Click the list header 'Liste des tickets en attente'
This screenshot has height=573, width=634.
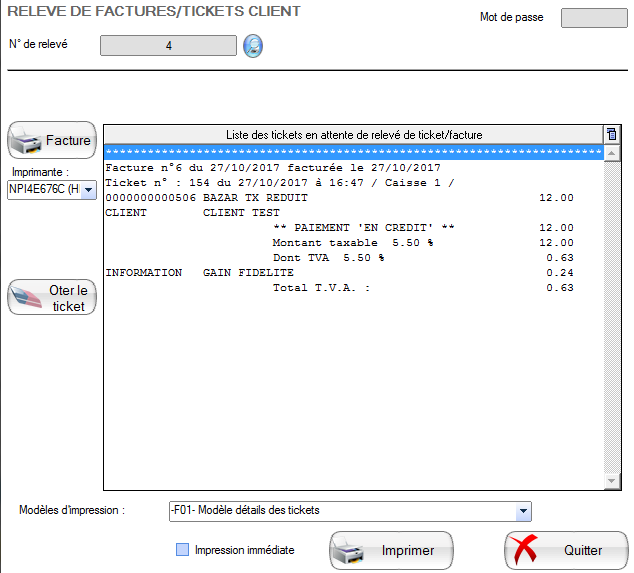pyautogui.click(x=354, y=134)
